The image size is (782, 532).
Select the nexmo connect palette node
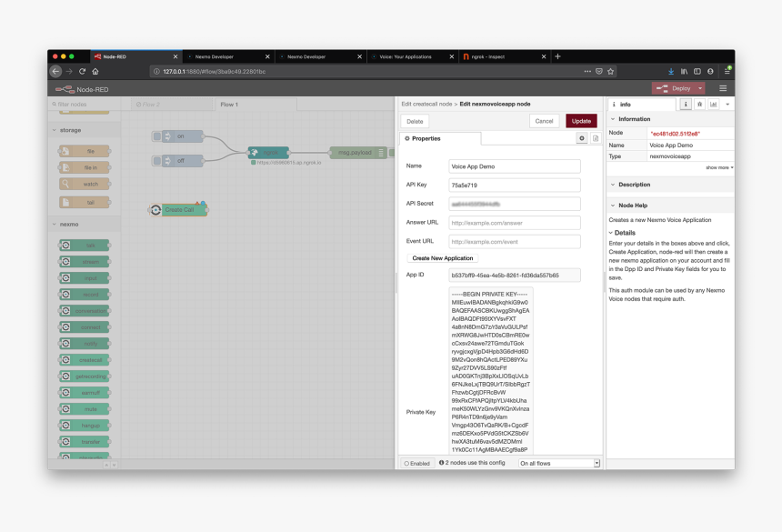pos(85,327)
